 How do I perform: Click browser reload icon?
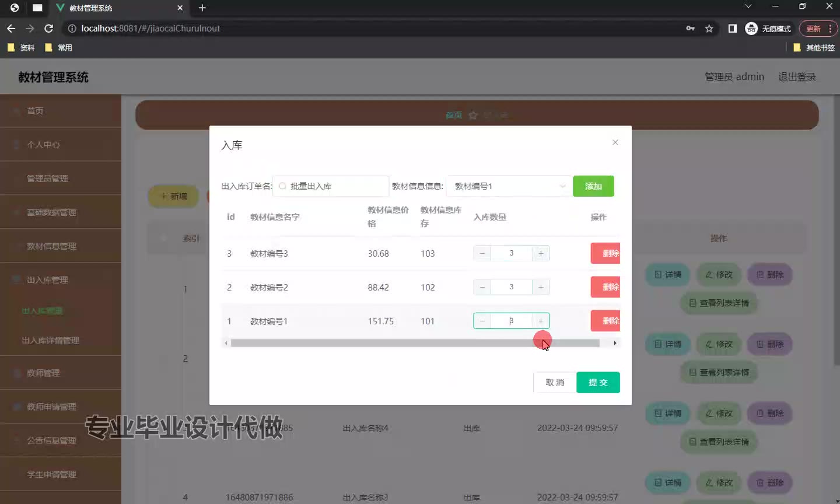tap(49, 28)
